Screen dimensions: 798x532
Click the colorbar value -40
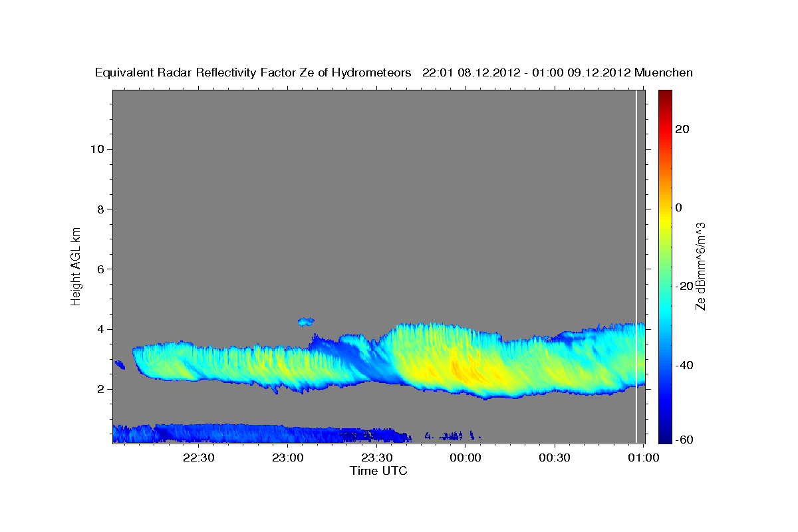pos(683,365)
